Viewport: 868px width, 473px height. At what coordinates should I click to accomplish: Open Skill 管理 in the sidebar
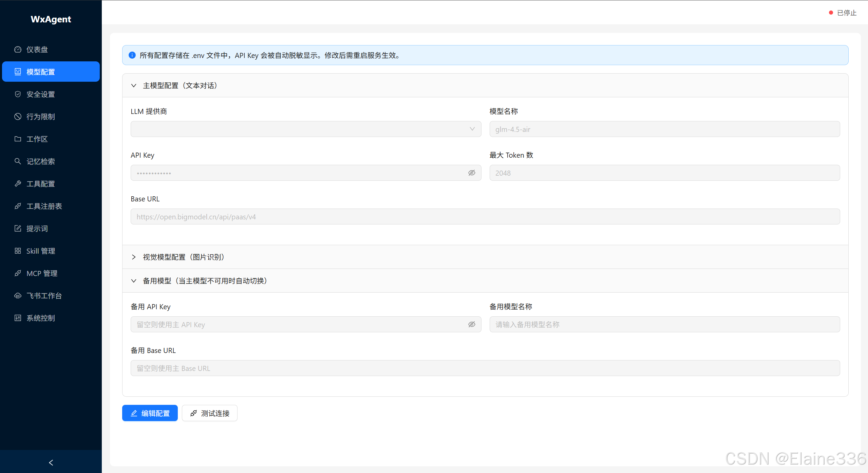(51, 251)
